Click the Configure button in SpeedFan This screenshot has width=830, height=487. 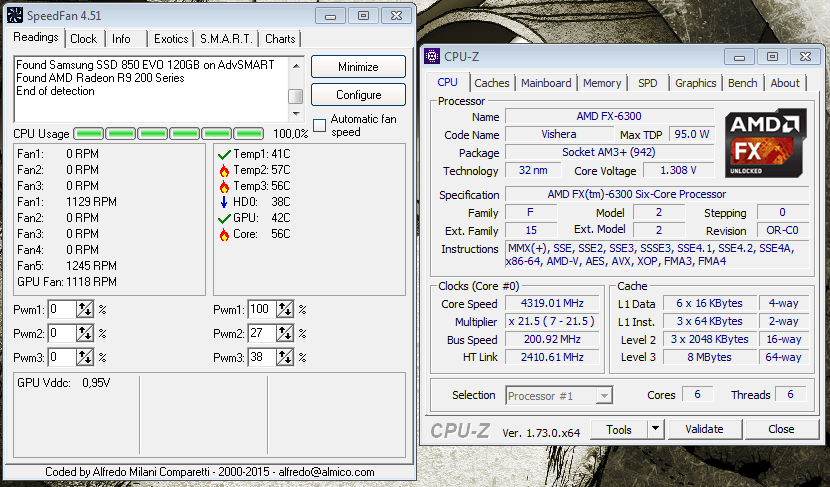tap(358, 95)
